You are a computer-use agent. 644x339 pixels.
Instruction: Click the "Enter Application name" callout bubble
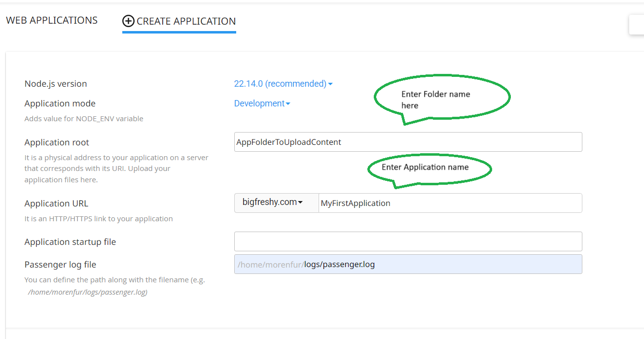click(429, 169)
